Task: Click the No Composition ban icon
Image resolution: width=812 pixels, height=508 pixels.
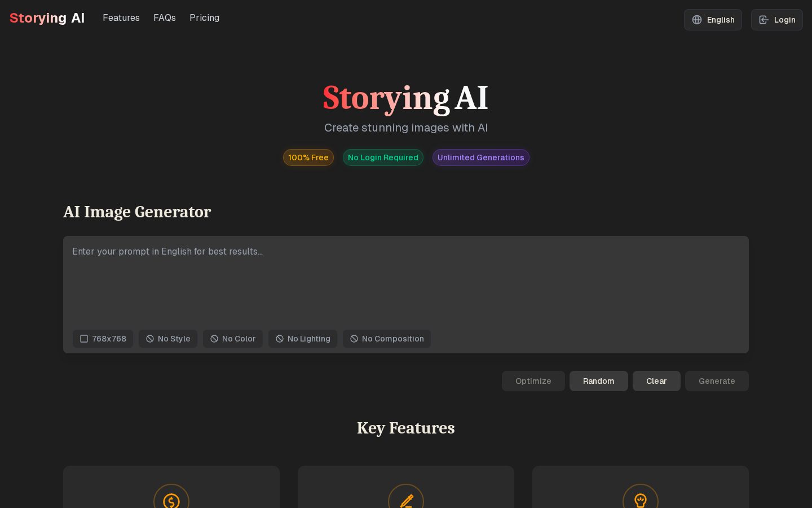Action: 354,339
